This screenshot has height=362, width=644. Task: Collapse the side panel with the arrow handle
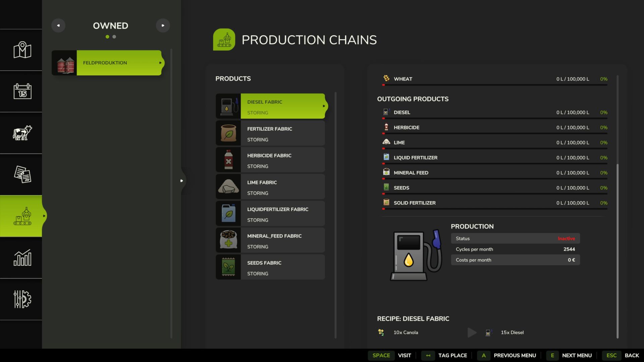click(181, 181)
